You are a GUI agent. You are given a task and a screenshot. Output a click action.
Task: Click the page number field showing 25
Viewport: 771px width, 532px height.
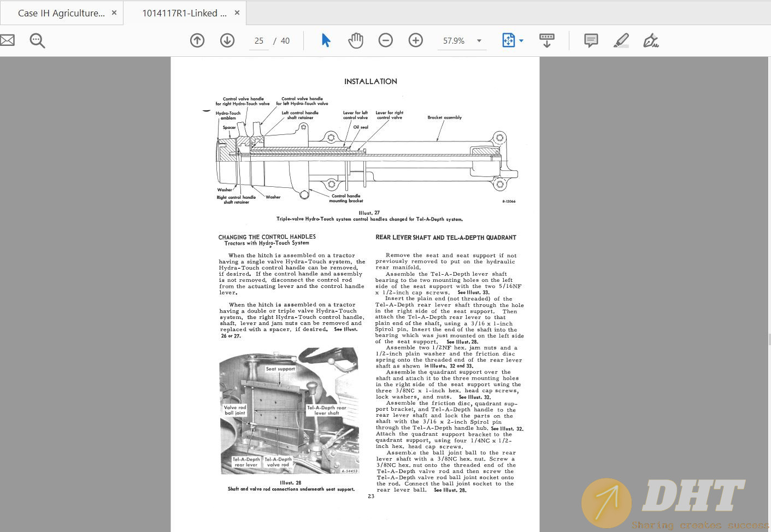[x=259, y=41]
